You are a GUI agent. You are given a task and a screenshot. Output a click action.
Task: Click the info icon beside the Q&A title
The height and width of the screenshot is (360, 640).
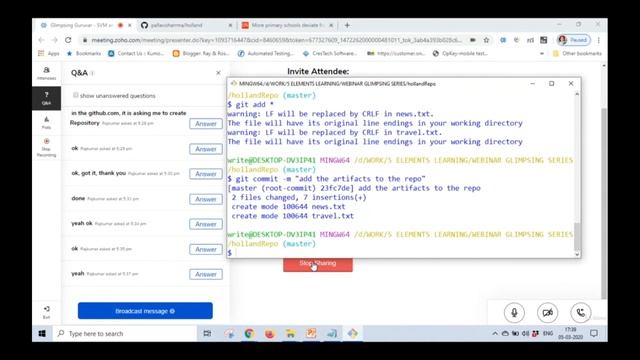pos(92,73)
